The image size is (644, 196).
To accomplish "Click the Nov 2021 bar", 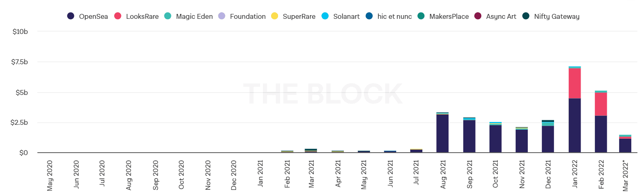I will 522,141.
